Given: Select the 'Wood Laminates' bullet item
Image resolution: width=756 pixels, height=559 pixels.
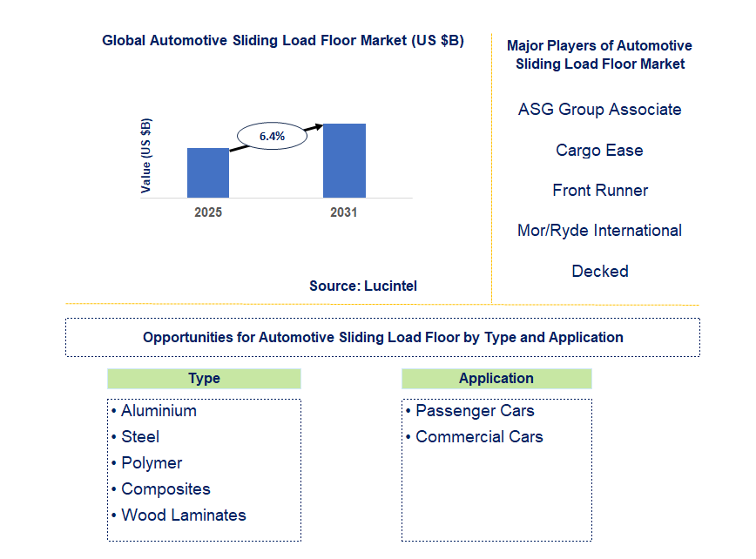Looking at the screenshot, I should click(x=179, y=515).
